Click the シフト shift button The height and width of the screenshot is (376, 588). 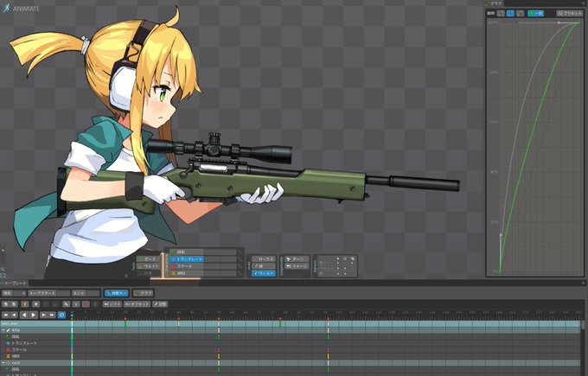click(112, 304)
